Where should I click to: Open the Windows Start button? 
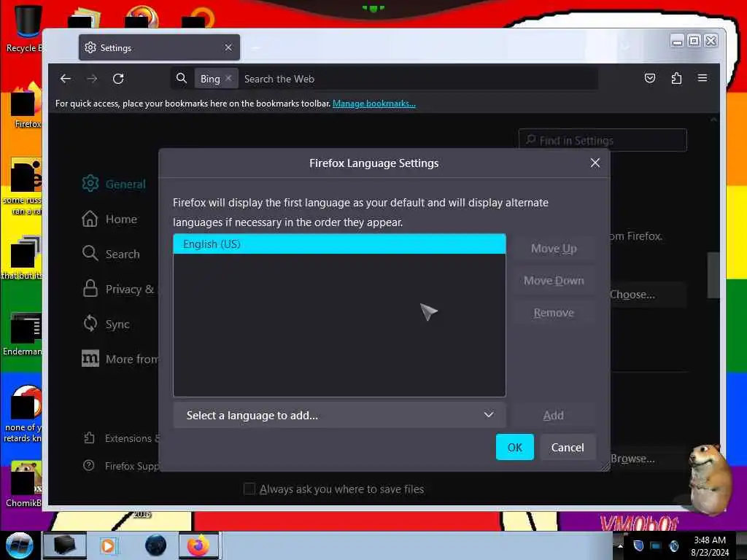[x=19, y=545]
